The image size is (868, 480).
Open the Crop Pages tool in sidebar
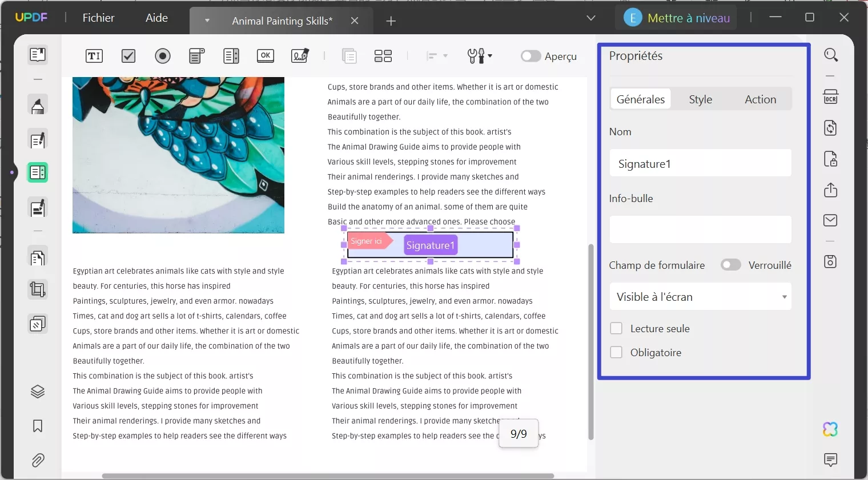[x=38, y=290]
